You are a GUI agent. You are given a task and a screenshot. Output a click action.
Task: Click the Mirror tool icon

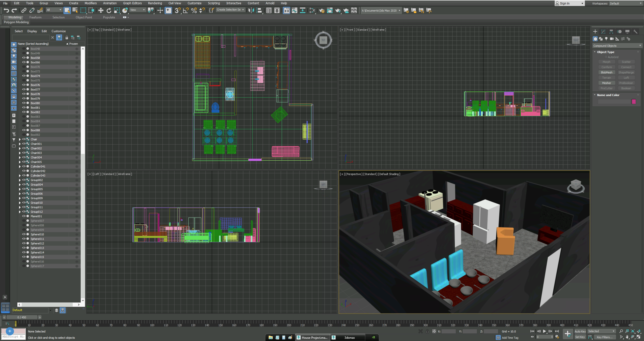(251, 10)
